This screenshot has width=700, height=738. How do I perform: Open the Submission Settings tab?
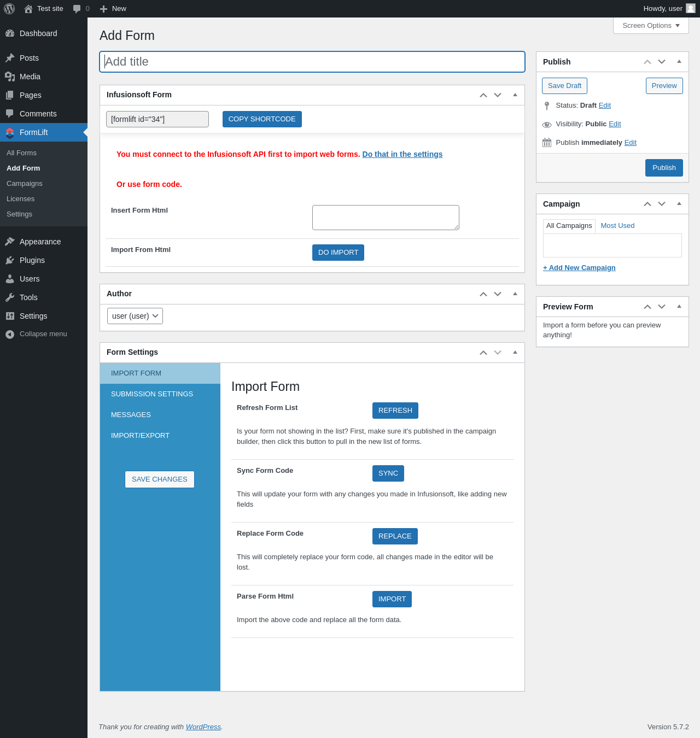160,394
